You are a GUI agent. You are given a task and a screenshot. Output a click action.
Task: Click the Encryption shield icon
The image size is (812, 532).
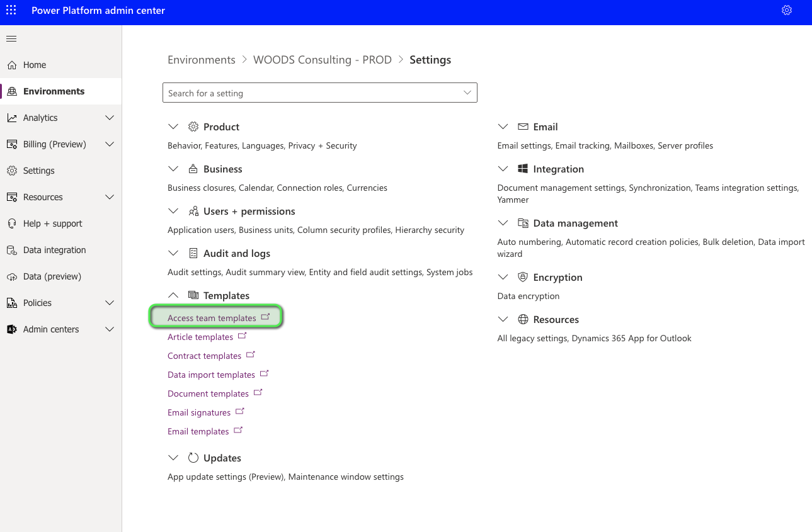tap(523, 277)
